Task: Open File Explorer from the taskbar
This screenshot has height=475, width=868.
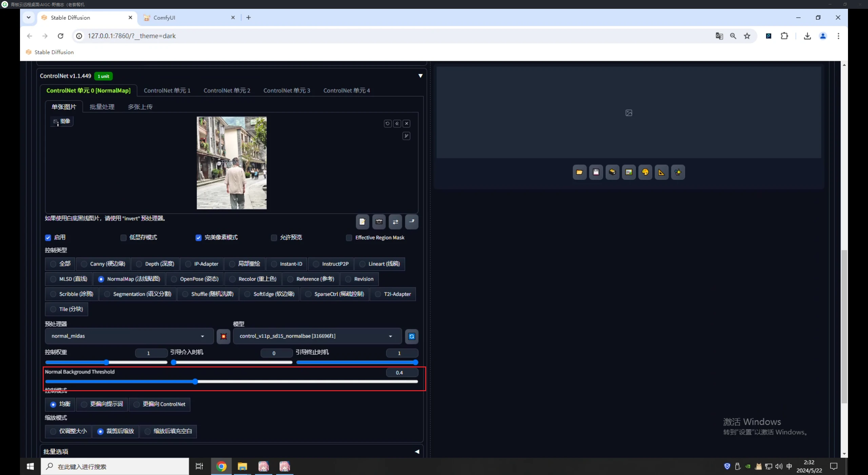Action: 242,467
